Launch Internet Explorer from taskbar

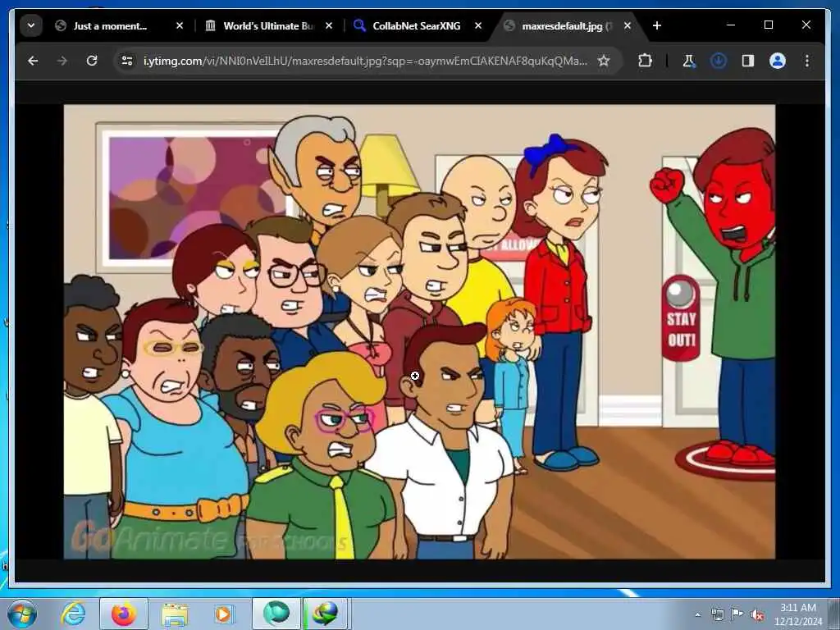click(x=73, y=614)
